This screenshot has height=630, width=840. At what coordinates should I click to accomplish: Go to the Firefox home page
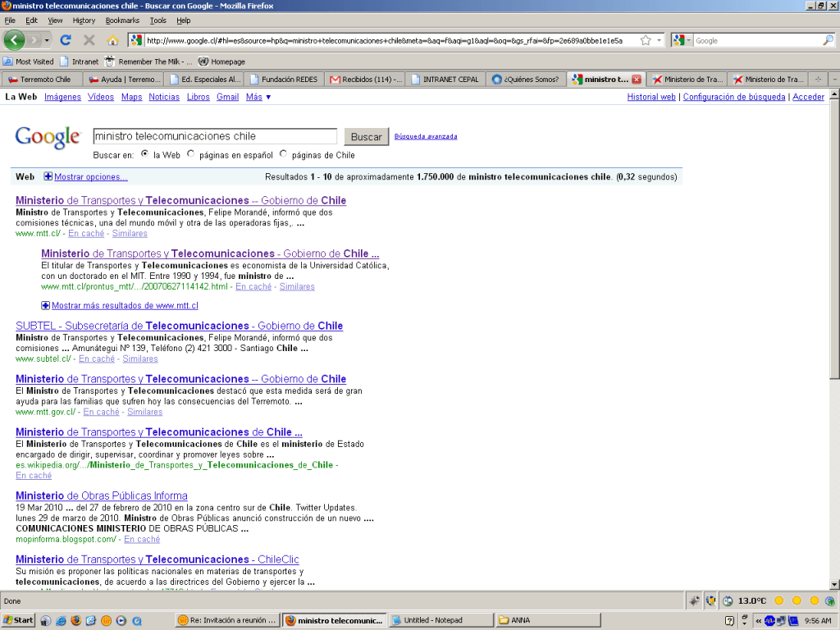click(112, 40)
